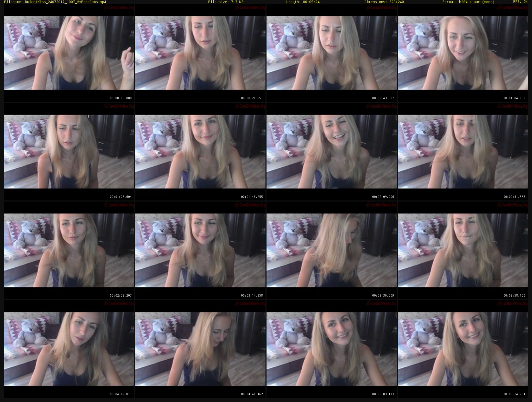The height and width of the screenshot is (402, 532).
Task: Open the thumbnail at timestamp 00:00:43.302
Action: pyautogui.click(x=332, y=53)
